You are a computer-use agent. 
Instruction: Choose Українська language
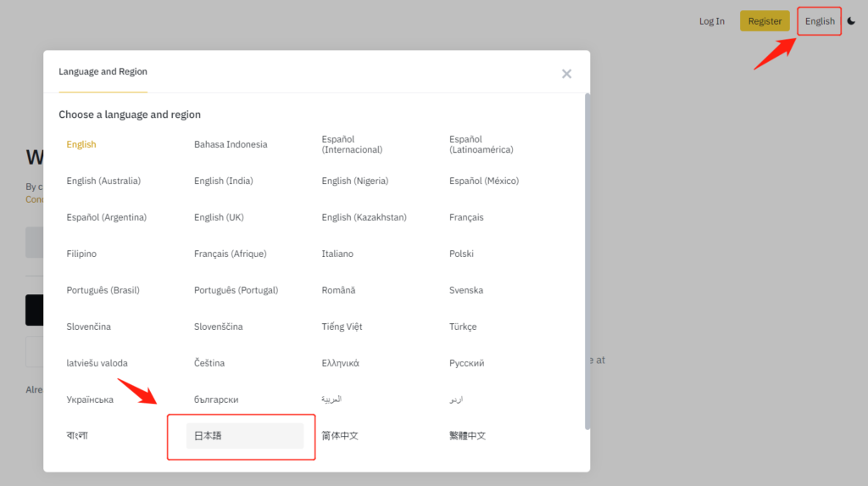90,399
